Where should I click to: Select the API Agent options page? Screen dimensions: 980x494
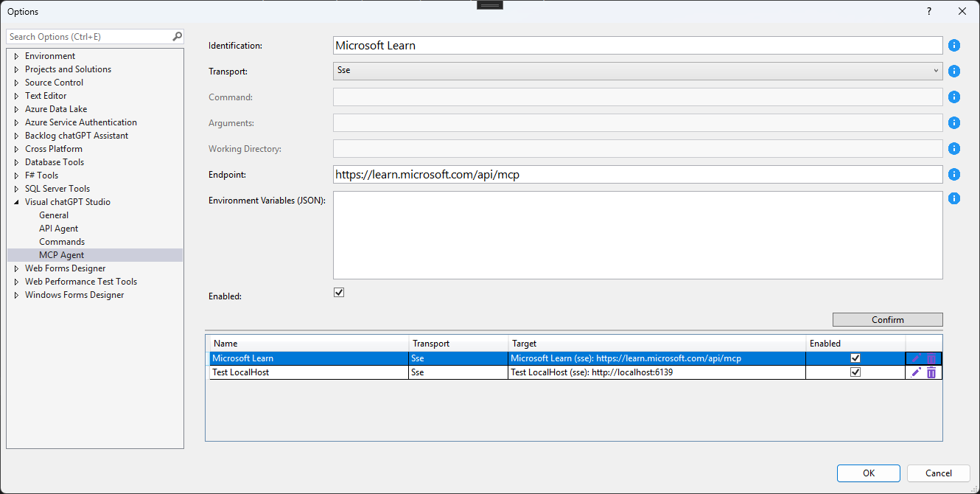(x=58, y=229)
